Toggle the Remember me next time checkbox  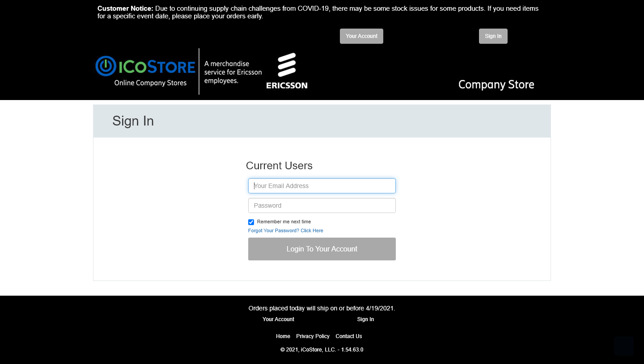251,222
